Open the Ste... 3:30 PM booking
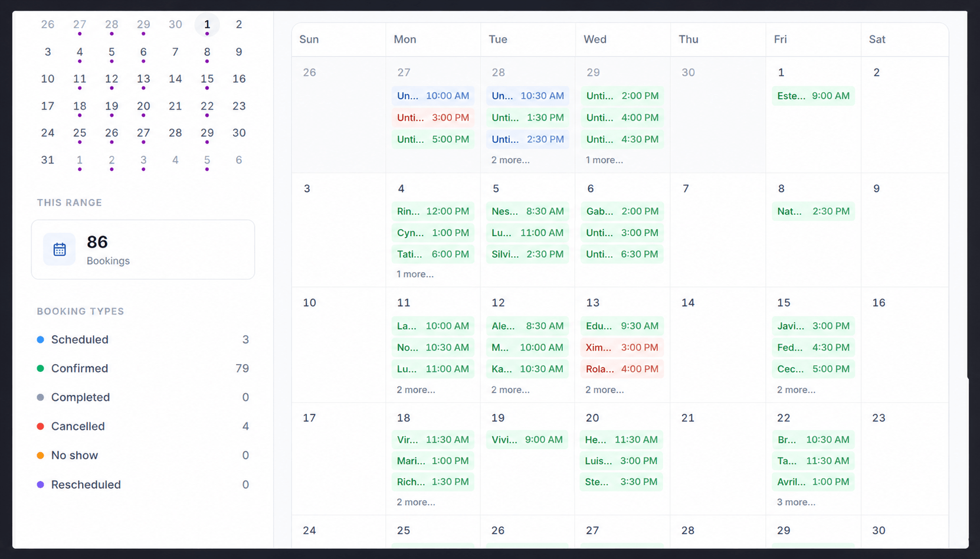 click(x=622, y=482)
